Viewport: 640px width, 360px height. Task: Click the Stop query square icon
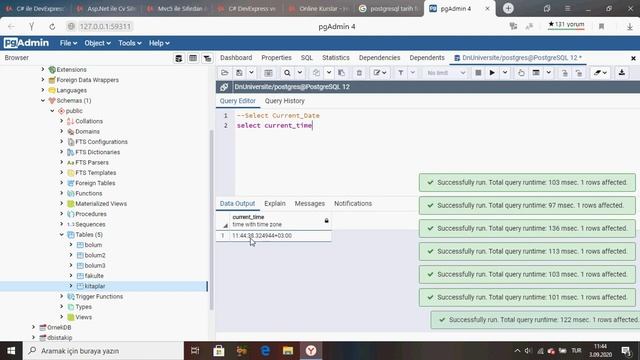coord(478,73)
